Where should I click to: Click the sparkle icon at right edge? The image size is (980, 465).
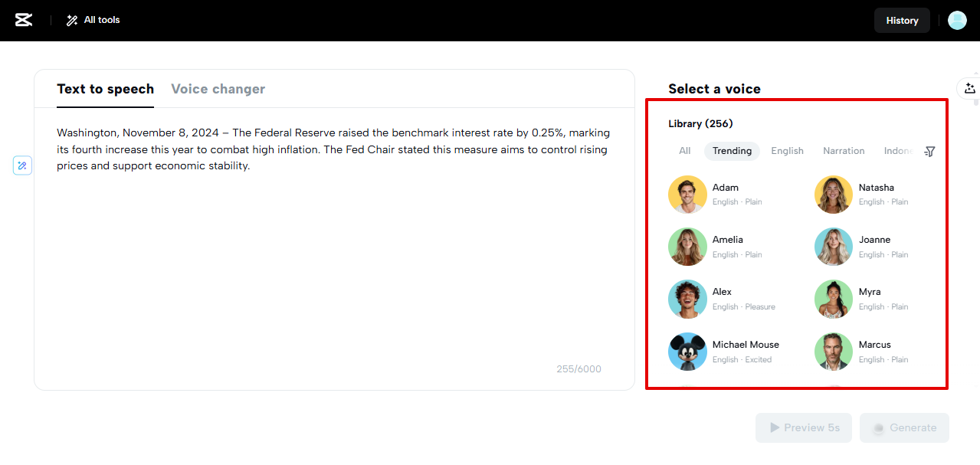pyautogui.click(x=969, y=89)
